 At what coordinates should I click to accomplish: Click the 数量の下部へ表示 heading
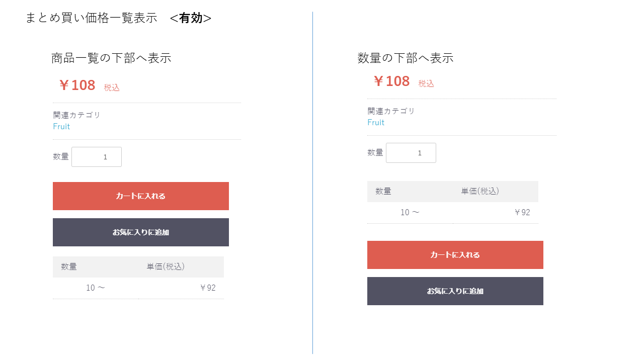[406, 58]
